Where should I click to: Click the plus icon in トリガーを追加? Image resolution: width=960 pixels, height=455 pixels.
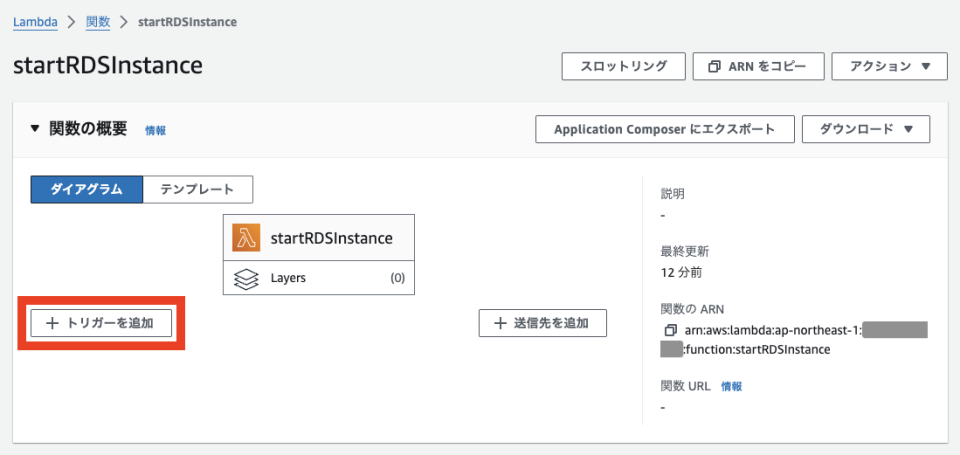[x=52, y=323]
